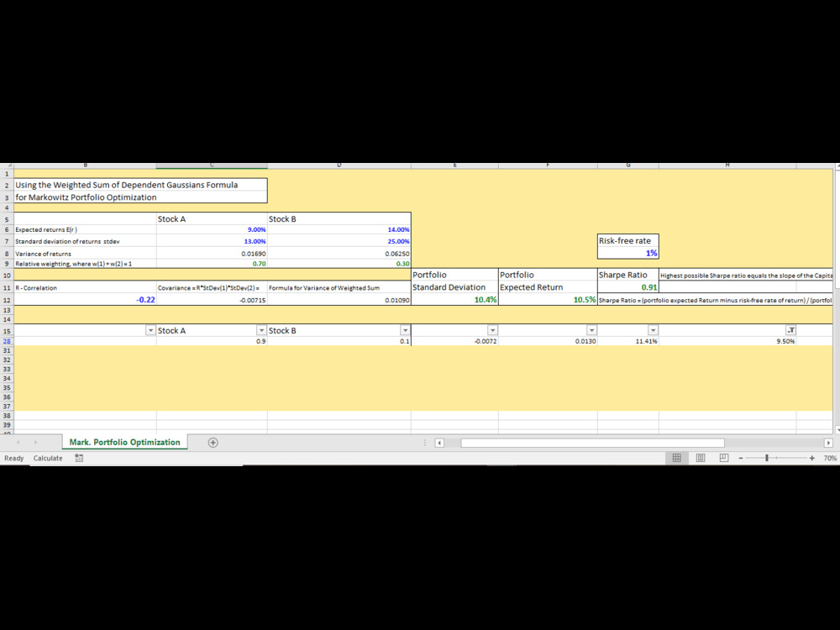Select the 0.1 value in row 28
This screenshot has height=630, width=840.
(x=339, y=341)
